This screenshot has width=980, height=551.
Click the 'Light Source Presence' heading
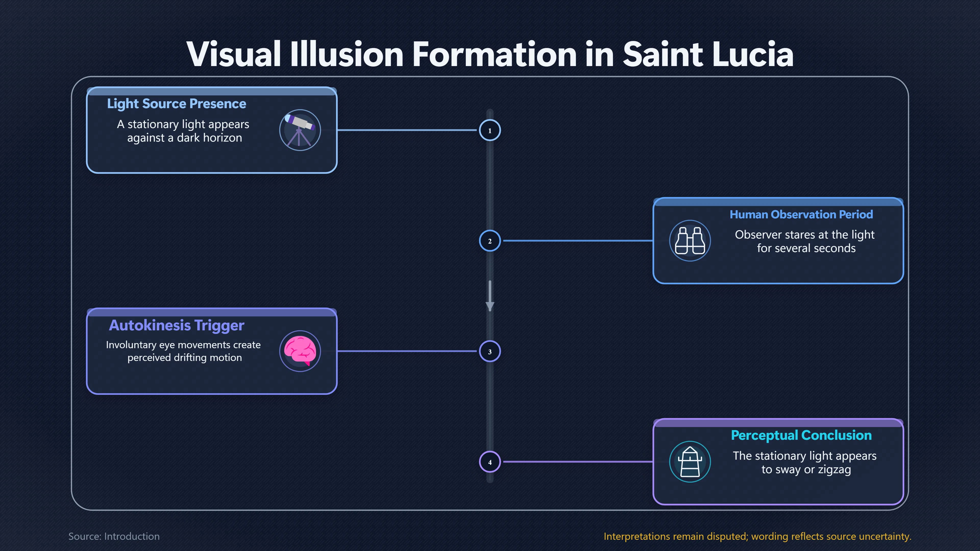coord(177,104)
